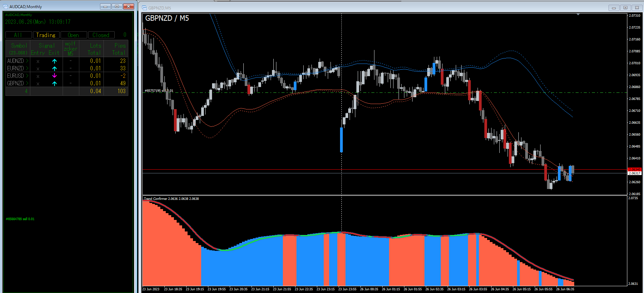Click the 2.0735 indicator scale label

pos(633,198)
